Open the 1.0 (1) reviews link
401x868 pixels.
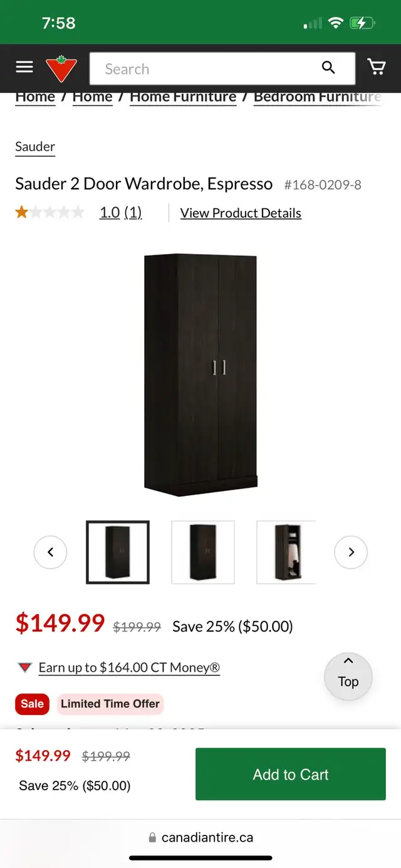(x=121, y=213)
